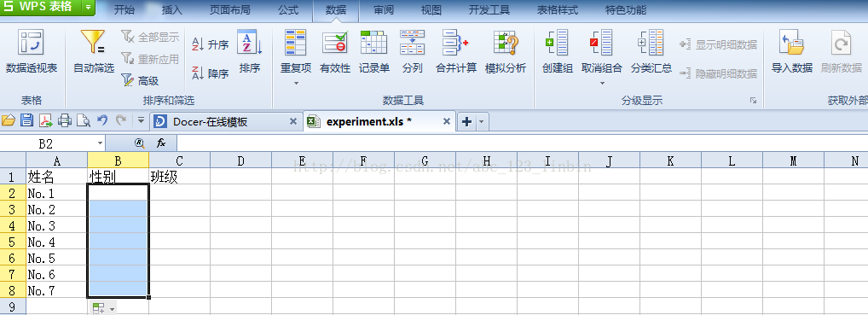Image resolution: width=868 pixels, height=315 pixels.
Task: Close the experiment.xls tab
Action: pyautogui.click(x=447, y=122)
